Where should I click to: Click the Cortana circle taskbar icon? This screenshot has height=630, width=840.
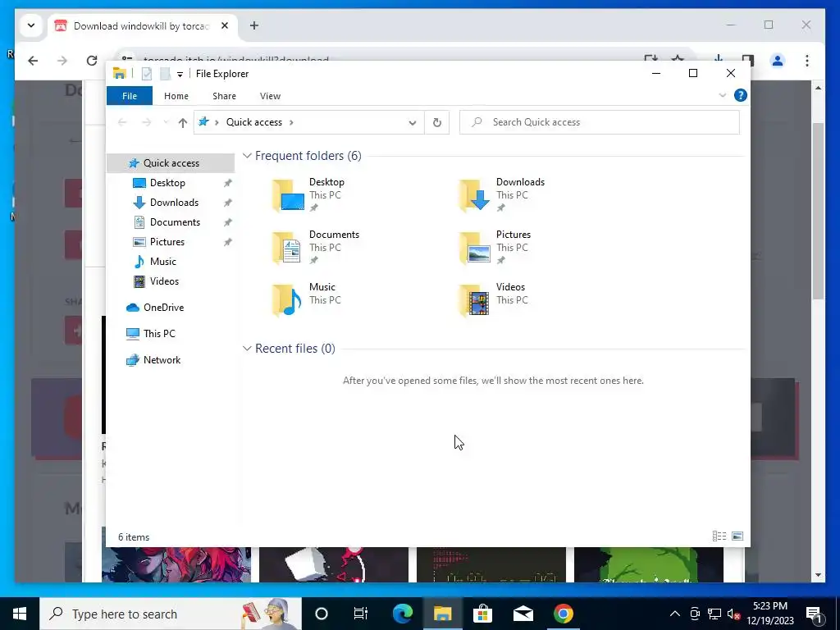[x=321, y=614]
